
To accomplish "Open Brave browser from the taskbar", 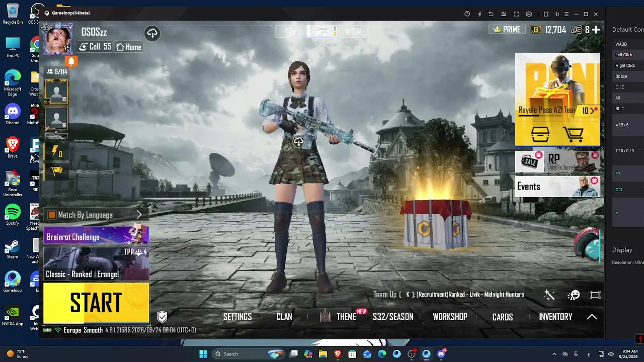I will click(338, 354).
